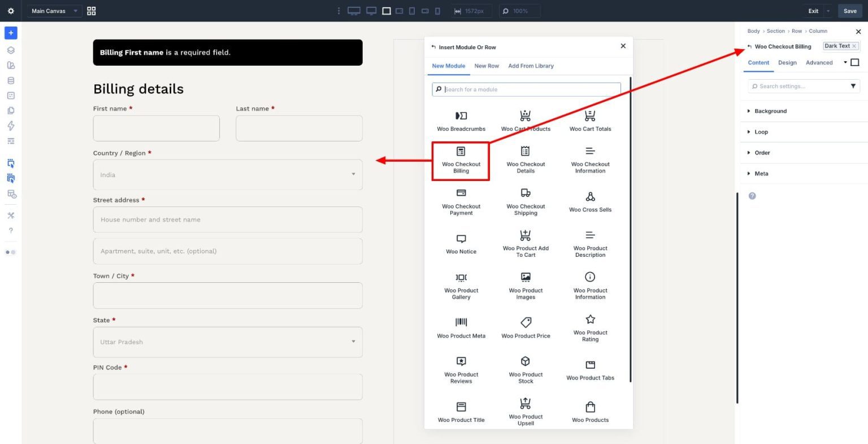
Task: Insert the Woo Breadcrumbs module
Action: (461, 121)
